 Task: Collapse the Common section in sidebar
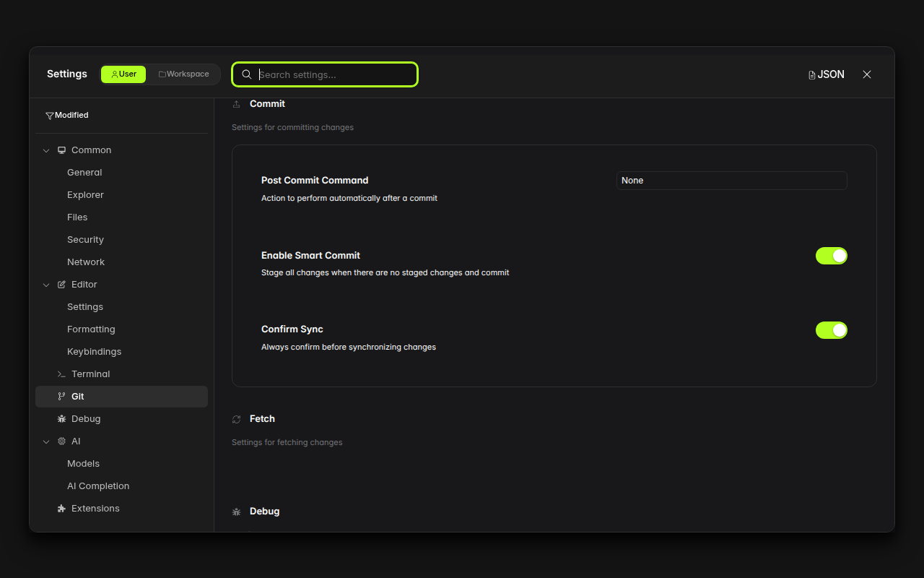[46, 150]
